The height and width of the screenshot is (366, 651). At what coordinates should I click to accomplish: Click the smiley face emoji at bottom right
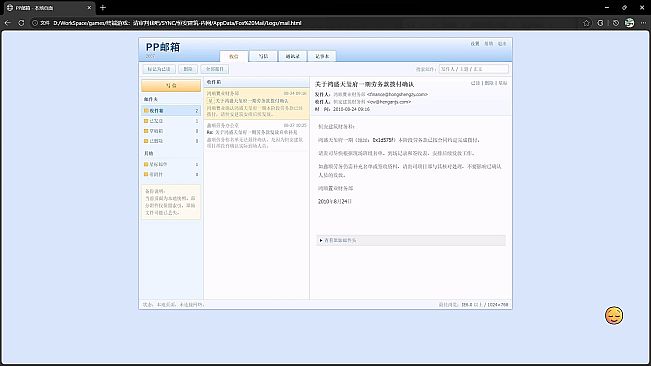(x=614, y=315)
